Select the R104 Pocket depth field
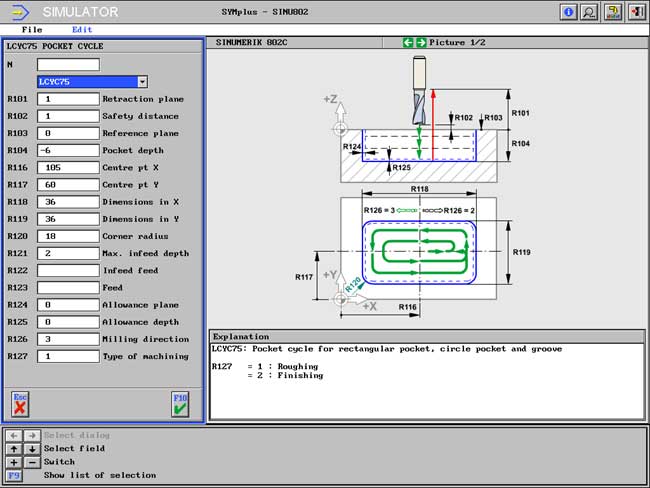The height and width of the screenshot is (488, 650). pos(68,150)
